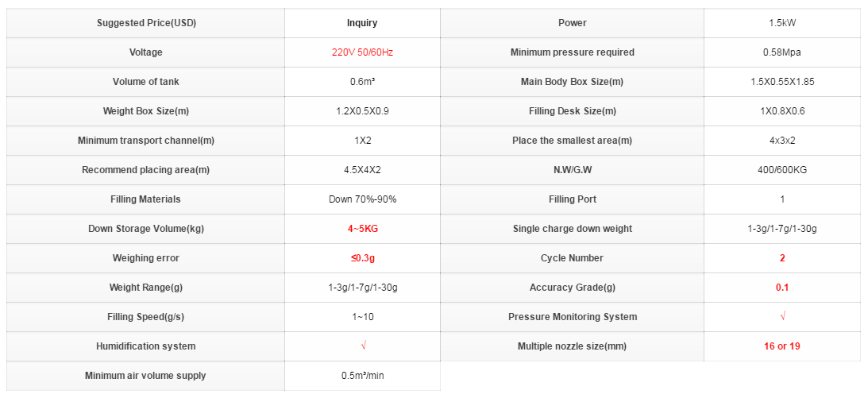Select the 1.5kW power value
The image size is (868, 398).
coord(782,23)
